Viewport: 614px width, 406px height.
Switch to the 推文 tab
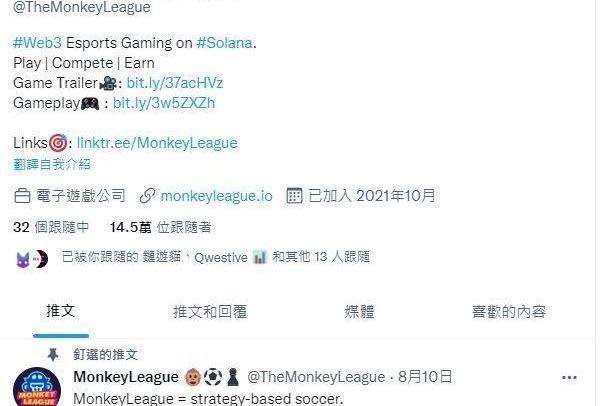tap(61, 311)
